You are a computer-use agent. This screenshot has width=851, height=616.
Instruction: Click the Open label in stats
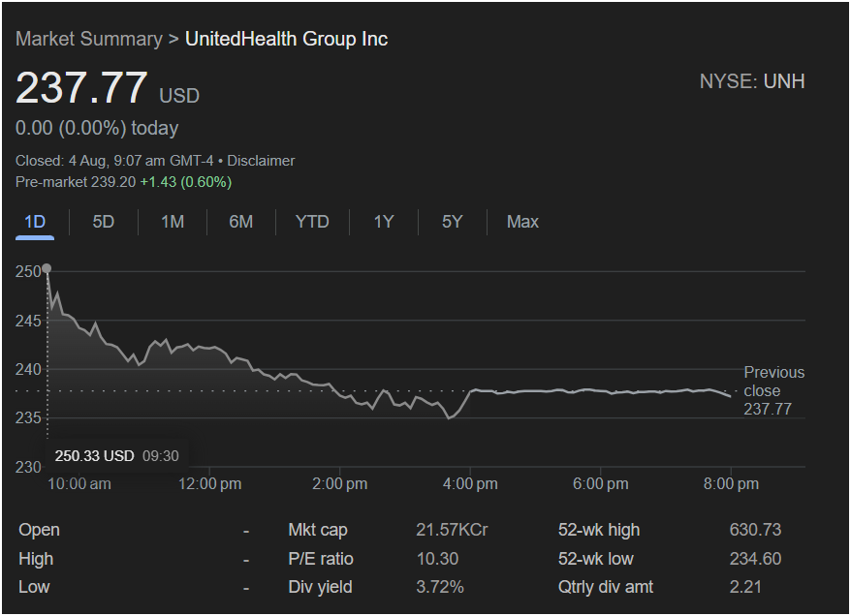(x=39, y=530)
